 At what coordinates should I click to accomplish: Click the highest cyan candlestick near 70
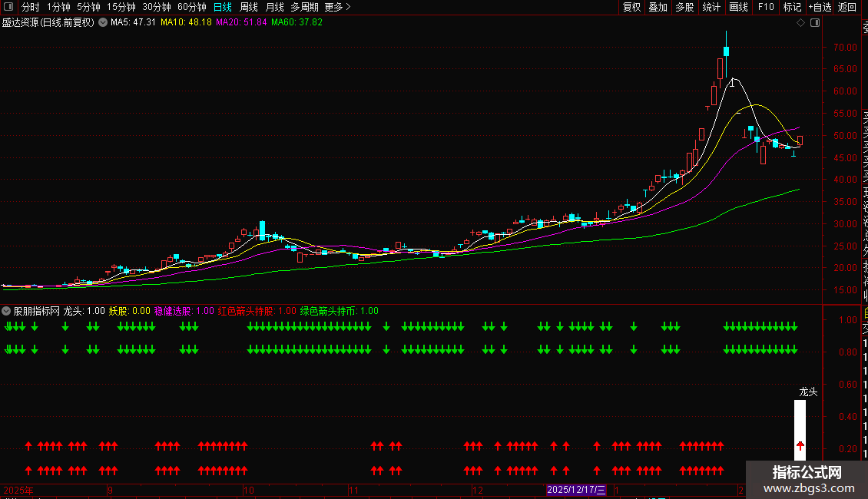(x=726, y=51)
